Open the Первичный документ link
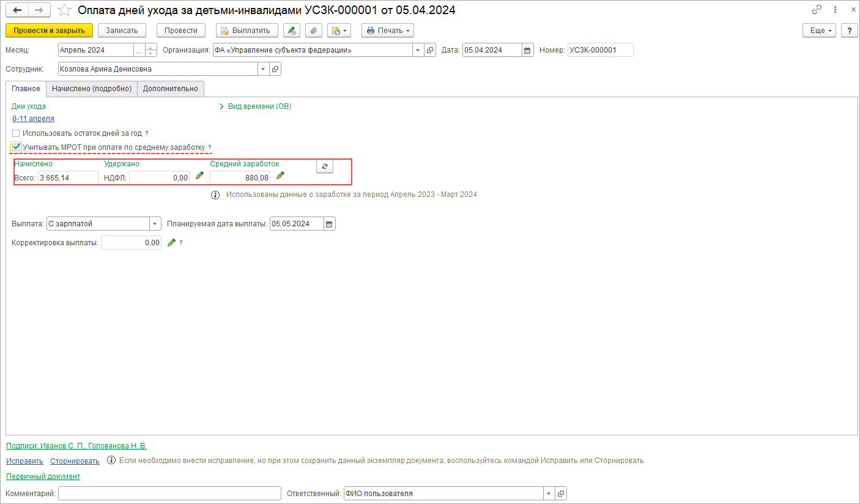 click(x=43, y=476)
